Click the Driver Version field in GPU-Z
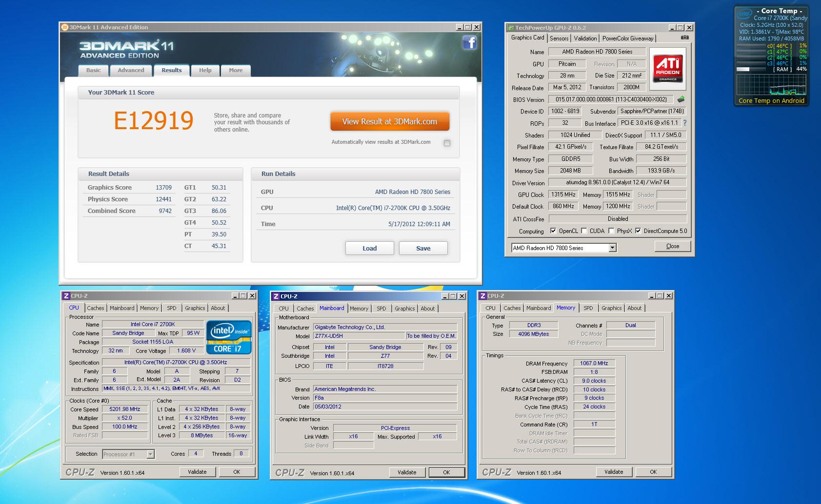 (x=617, y=183)
